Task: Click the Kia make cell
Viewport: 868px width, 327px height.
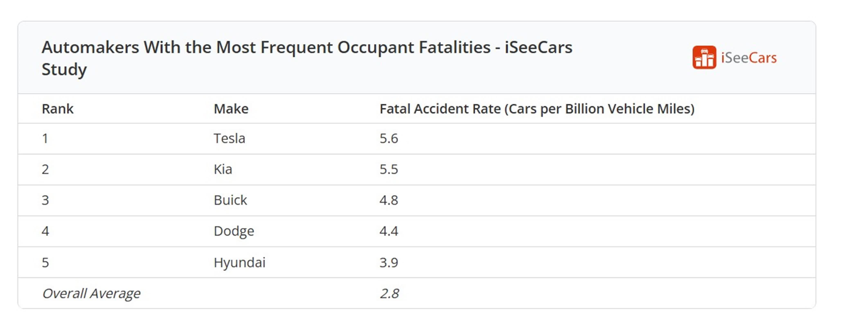Action: point(223,169)
